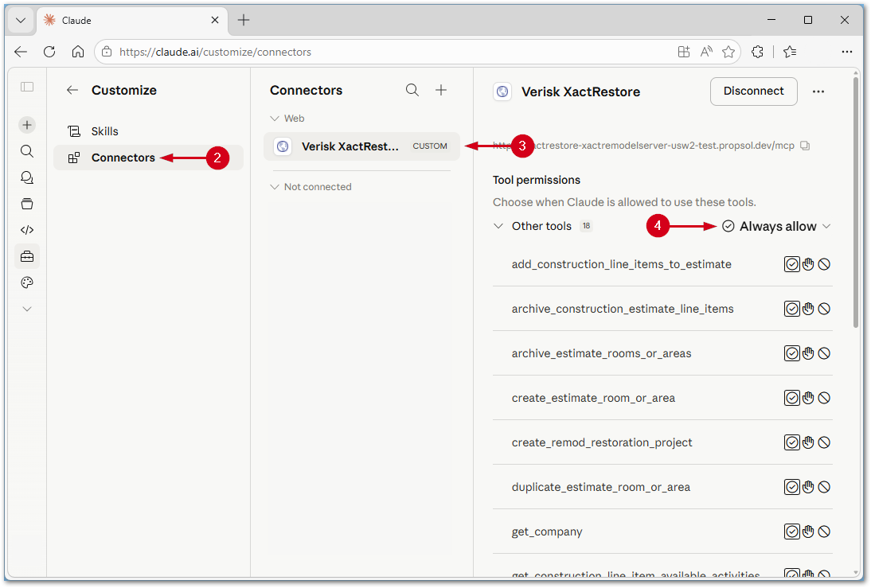Always allow duplicate_estimate_room_or_area
Viewport: 871px width, 588px height.
[791, 487]
